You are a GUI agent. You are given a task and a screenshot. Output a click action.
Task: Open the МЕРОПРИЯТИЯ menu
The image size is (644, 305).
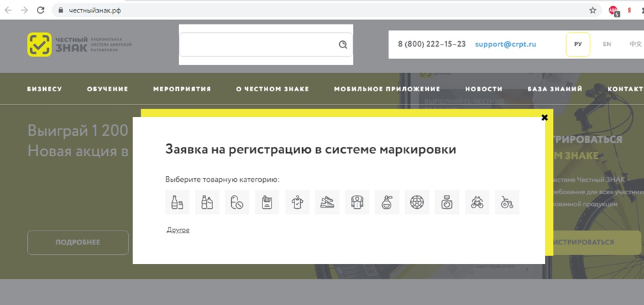[182, 89]
